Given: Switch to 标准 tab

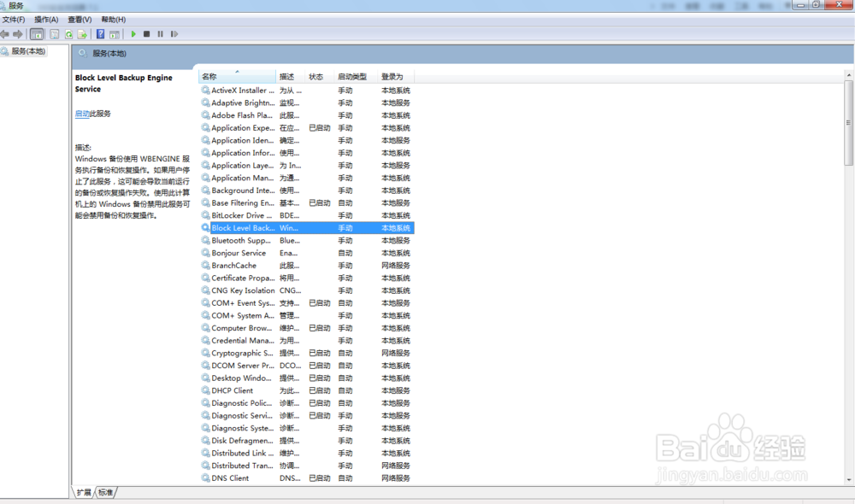Looking at the screenshot, I should tap(105, 493).
